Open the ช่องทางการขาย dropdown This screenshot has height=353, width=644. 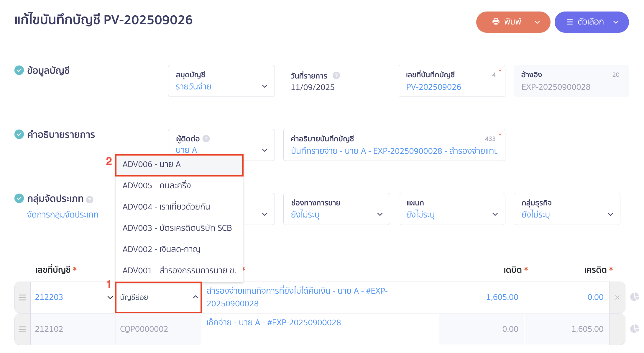point(336,209)
